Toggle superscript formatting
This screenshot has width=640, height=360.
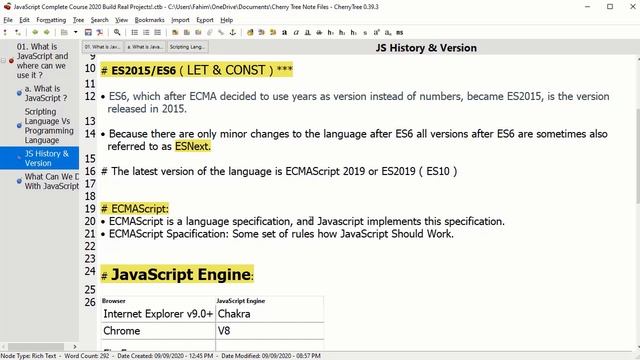377,32
